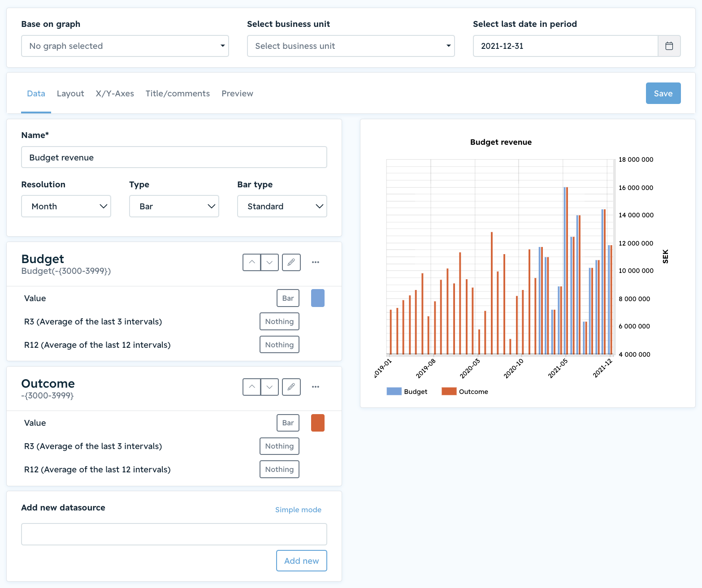The width and height of the screenshot is (702, 588).
Task: Open Budget datasource more options menu
Action: 316,262
